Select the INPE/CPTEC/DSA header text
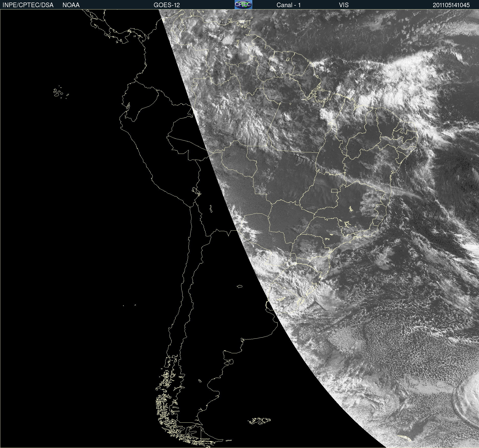Viewport: 479px width, 448px height. click(28, 5)
